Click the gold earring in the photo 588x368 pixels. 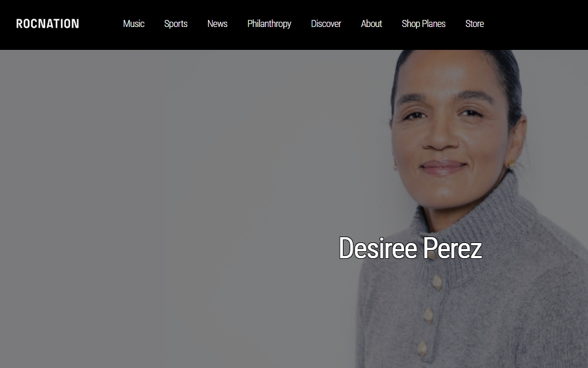510,164
